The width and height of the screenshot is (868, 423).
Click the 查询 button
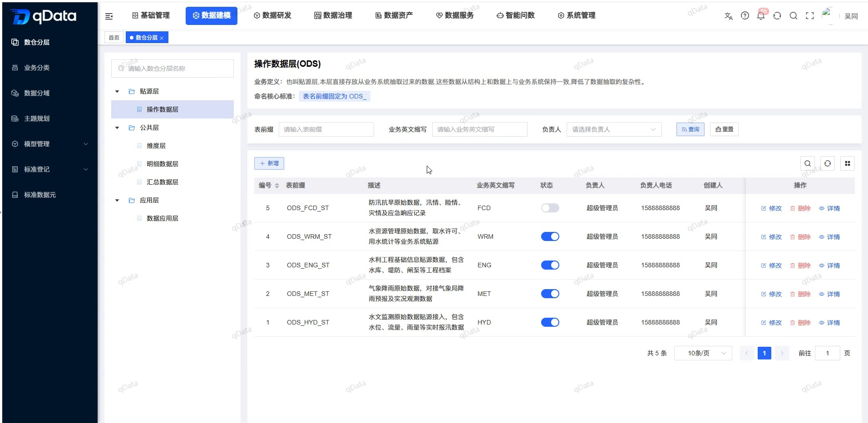(690, 129)
